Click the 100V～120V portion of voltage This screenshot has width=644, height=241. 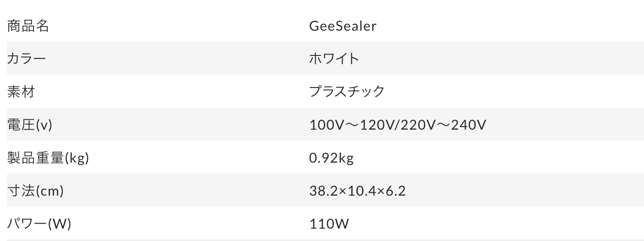tap(348, 125)
